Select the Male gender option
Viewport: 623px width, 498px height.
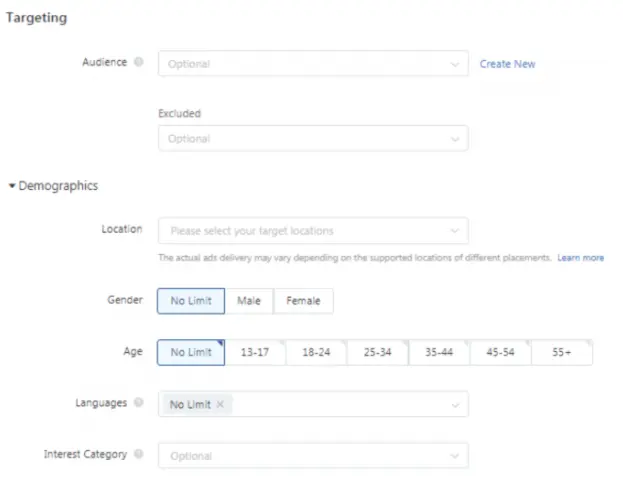click(249, 301)
